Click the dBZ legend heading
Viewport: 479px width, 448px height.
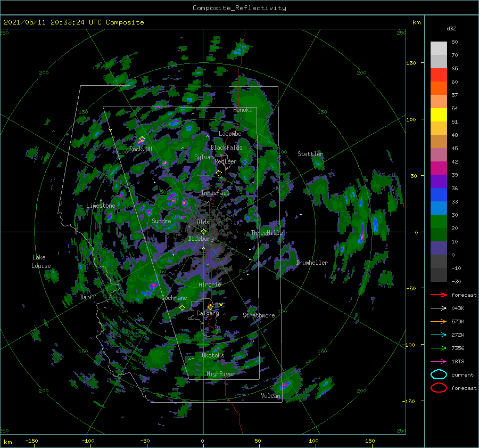click(451, 28)
